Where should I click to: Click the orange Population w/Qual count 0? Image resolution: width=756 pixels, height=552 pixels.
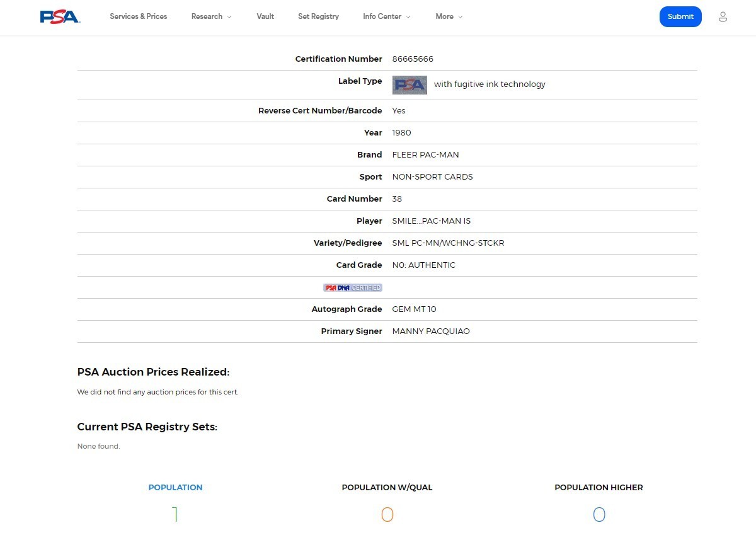pos(387,515)
